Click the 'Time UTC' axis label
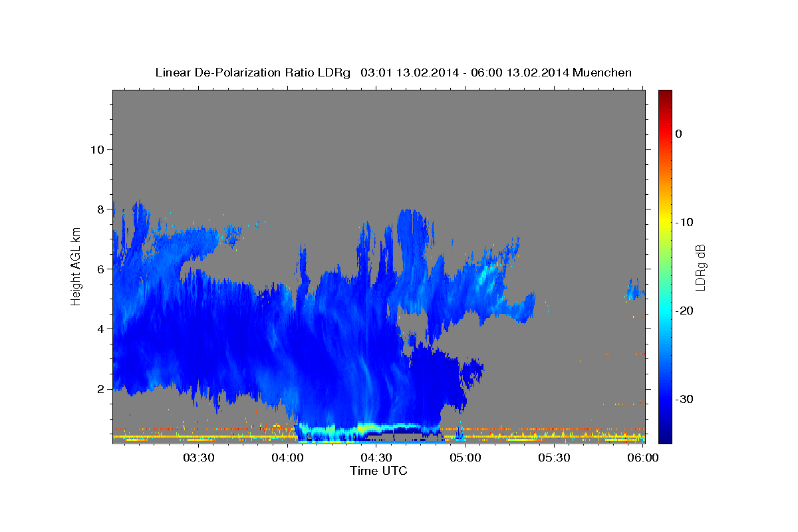Viewport: 798px width, 532px height. pyautogui.click(x=378, y=471)
